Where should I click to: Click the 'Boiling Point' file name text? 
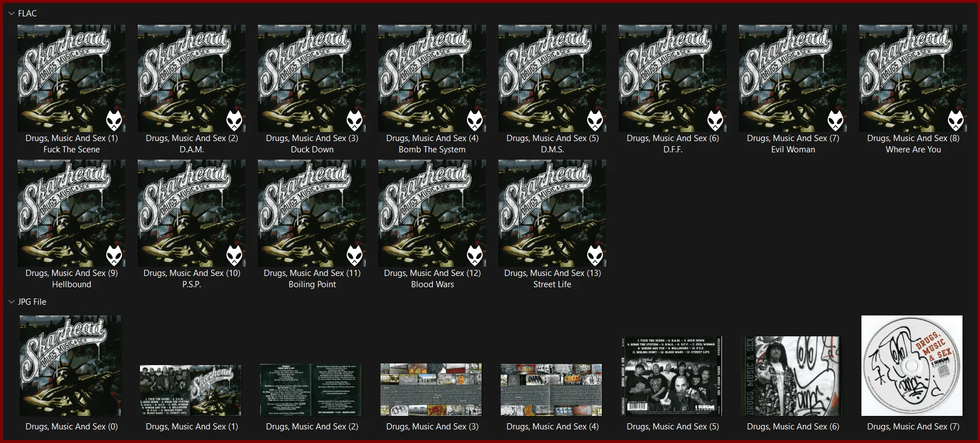pyautogui.click(x=312, y=284)
